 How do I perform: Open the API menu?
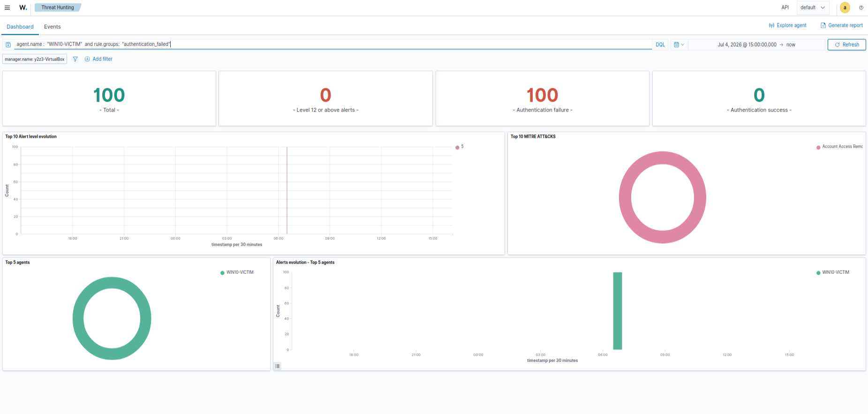(785, 8)
